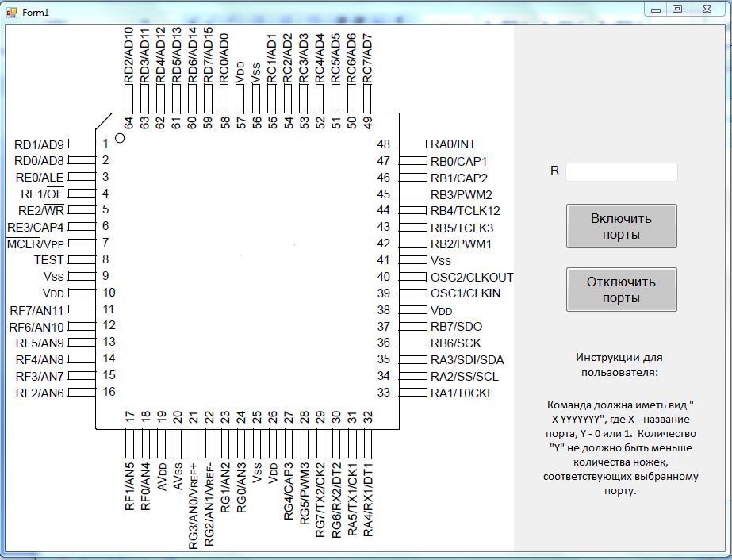Click the pin 1 orientation circle marker
Screen dimensions: 732x560
[x=120, y=138]
